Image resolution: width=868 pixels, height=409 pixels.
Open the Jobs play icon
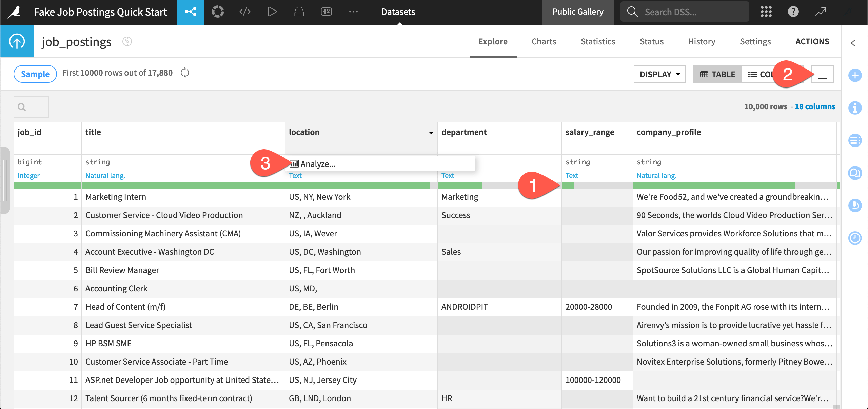[x=272, y=12]
